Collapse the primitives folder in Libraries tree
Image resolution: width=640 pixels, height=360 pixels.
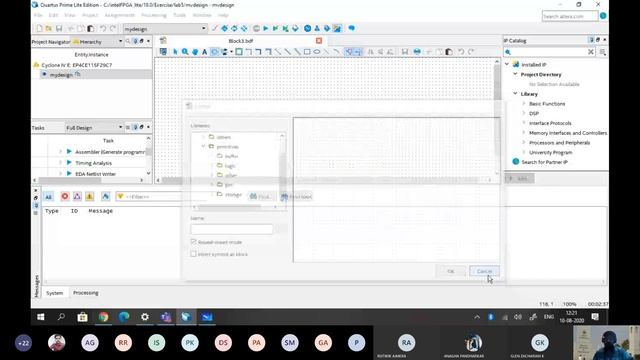coord(203,146)
